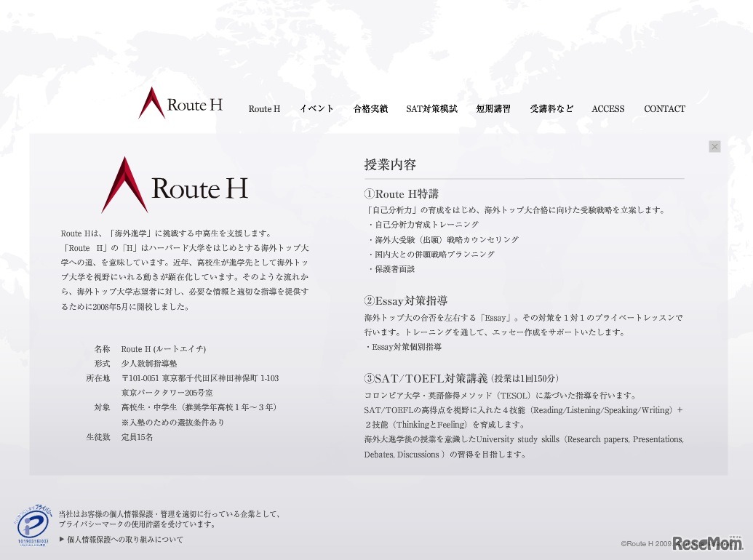Click the 高校生・中学生 target line

[x=199, y=407]
